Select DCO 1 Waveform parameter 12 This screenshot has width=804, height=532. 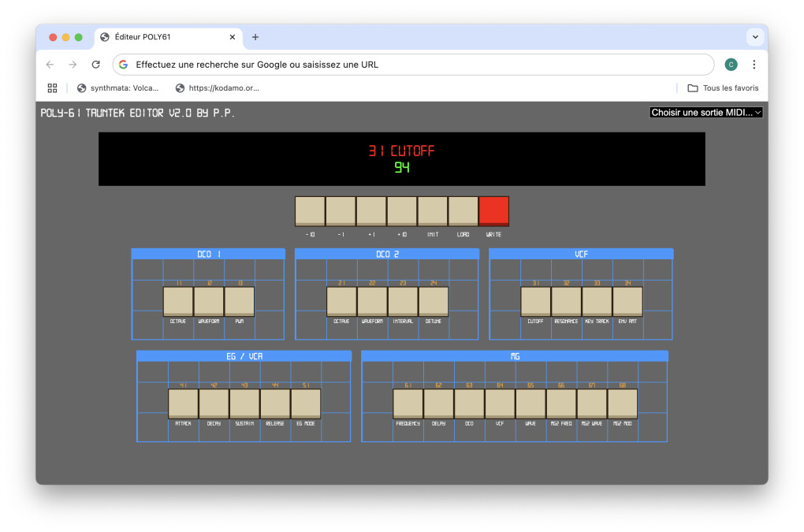(x=209, y=301)
